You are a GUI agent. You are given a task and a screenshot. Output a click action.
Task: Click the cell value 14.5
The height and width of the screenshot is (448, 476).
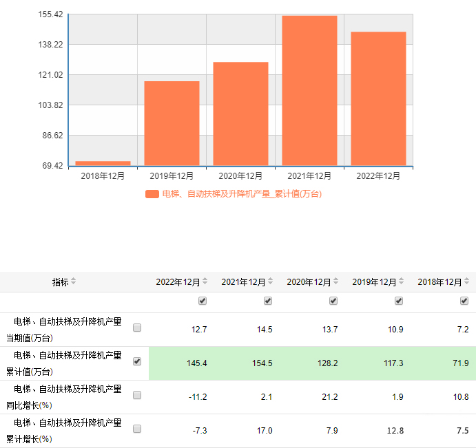[x=265, y=330]
